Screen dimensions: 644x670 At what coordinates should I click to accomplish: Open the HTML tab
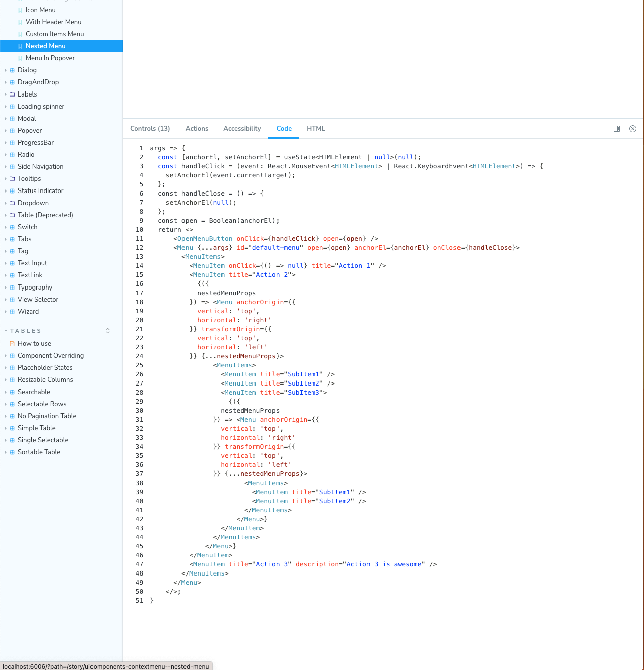coord(316,128)
